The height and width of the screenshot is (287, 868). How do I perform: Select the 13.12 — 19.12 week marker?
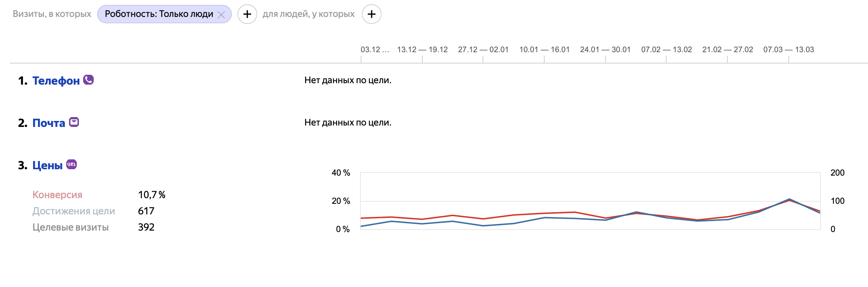pos(422,50)
